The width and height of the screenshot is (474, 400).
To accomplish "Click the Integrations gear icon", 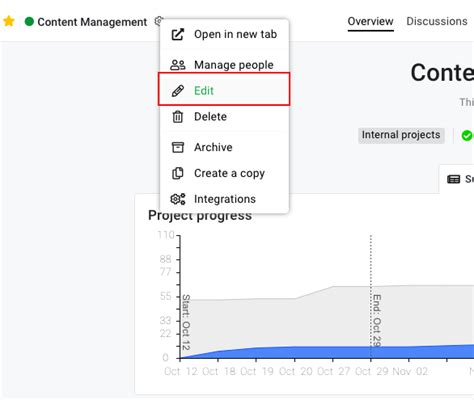I will (x=178, y=199).
